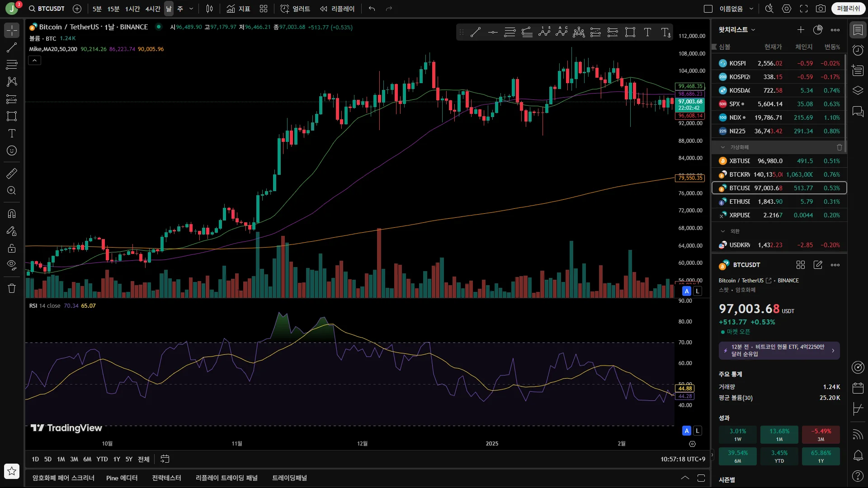The image size is (868, 488).
Task: Open the Pine 에디터 tab
Action: click(122, 478)
